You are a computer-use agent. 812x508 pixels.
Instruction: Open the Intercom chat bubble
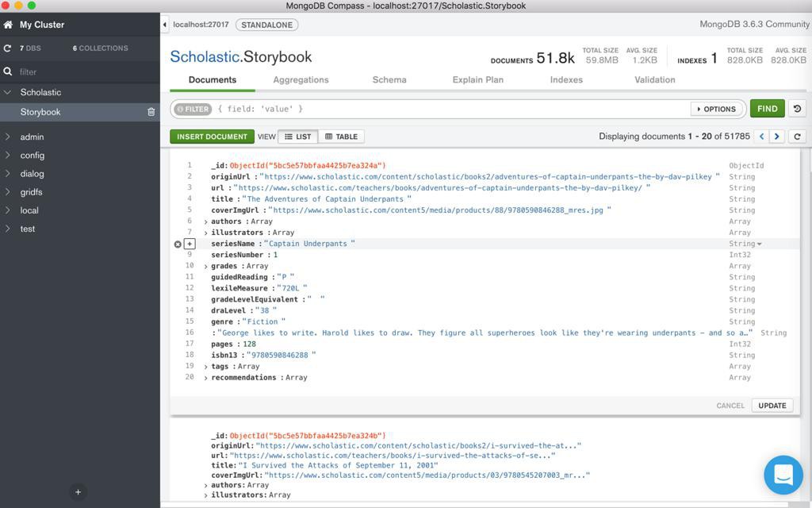point(783,475)
